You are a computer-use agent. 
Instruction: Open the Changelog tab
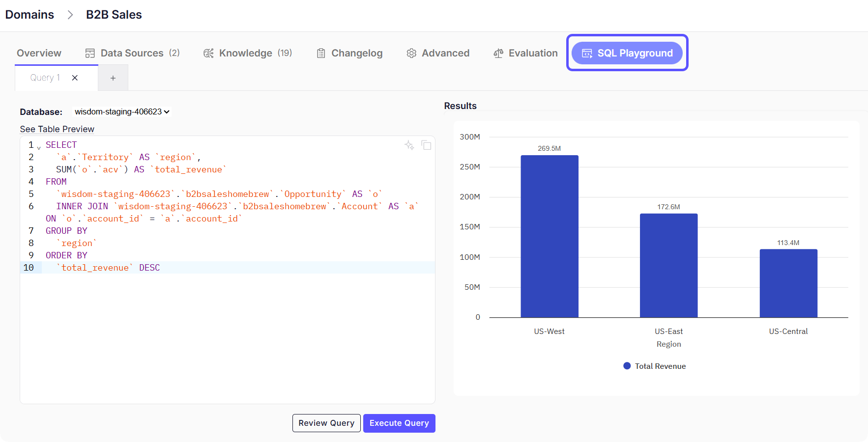(349, 53)
